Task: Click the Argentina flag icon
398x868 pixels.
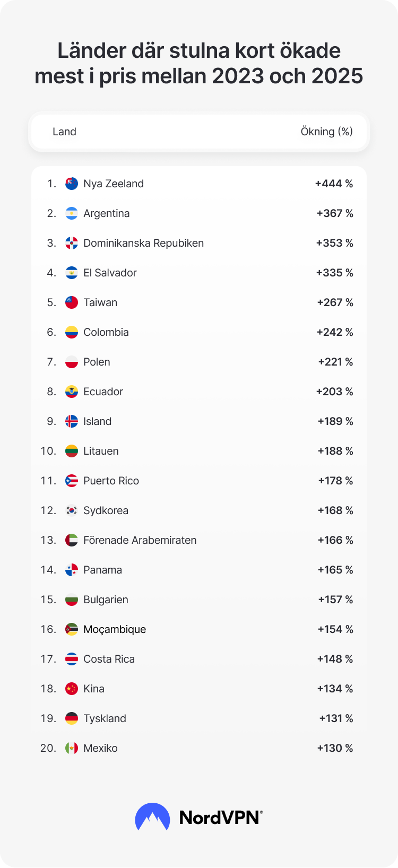Action: point(72,213)
